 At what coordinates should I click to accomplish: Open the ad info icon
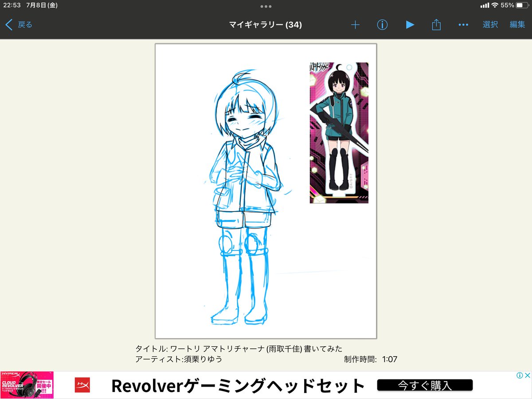point(520,376)
